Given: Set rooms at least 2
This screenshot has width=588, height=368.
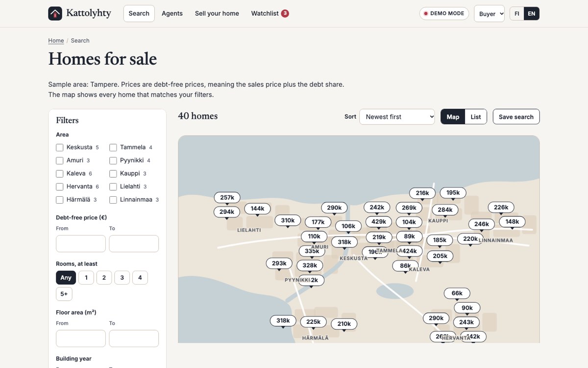Looking at the screenshot, I should [104, 278].
